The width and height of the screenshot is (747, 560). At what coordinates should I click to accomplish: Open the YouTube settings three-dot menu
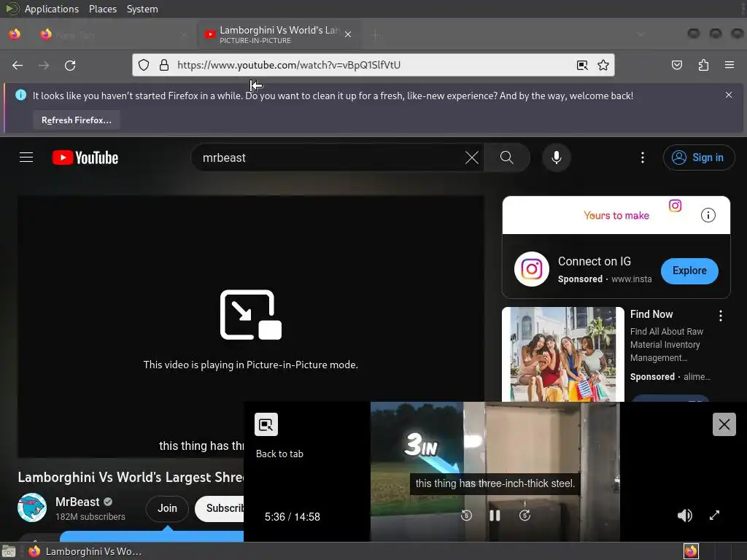click(x=643, y=157)
